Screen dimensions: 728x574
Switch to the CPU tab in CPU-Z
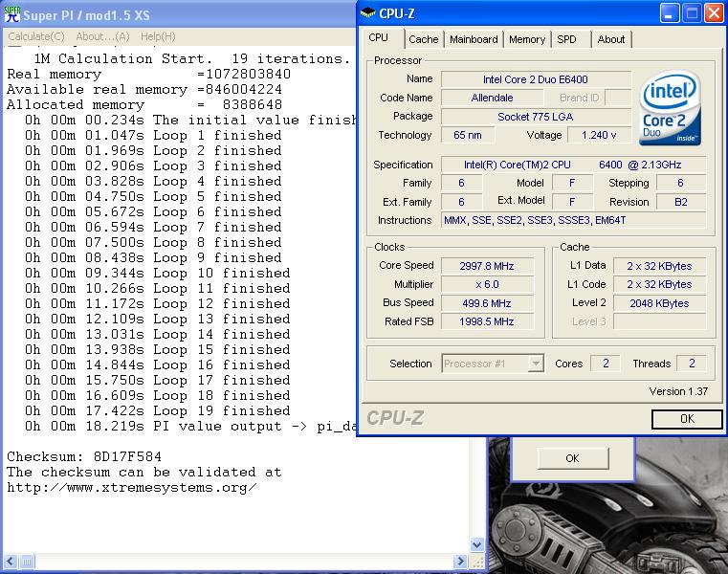[379, 37]
